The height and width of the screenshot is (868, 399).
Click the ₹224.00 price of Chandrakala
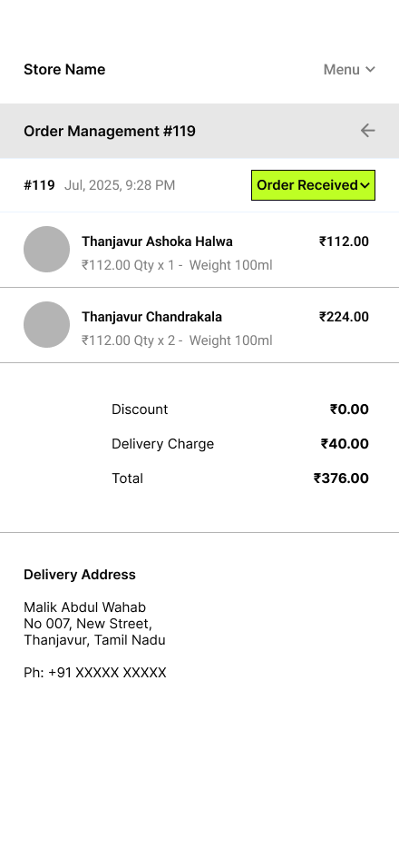(344, 317)
